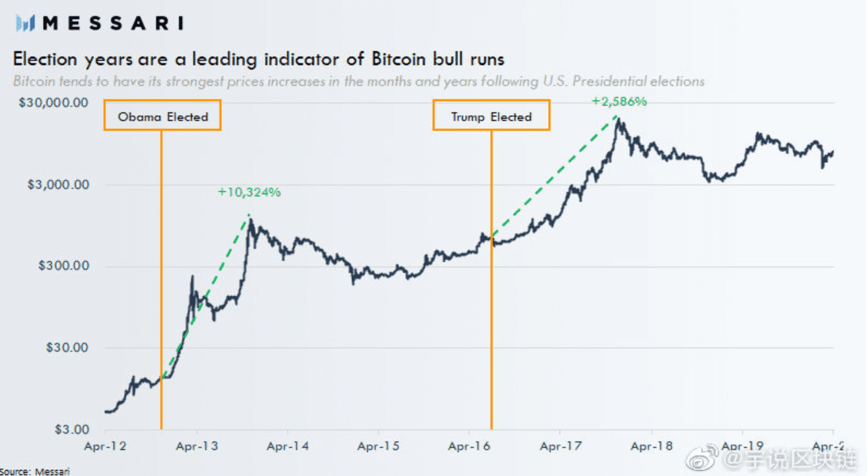
Task: Select the Apr-17 x-axis tick label
Action: [x=560, y=446]
